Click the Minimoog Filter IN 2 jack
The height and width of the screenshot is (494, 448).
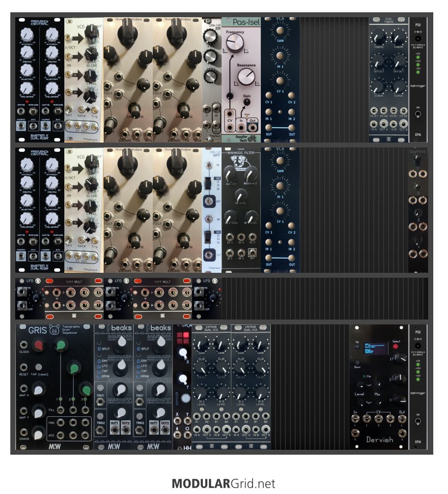[x=241, y=252]
